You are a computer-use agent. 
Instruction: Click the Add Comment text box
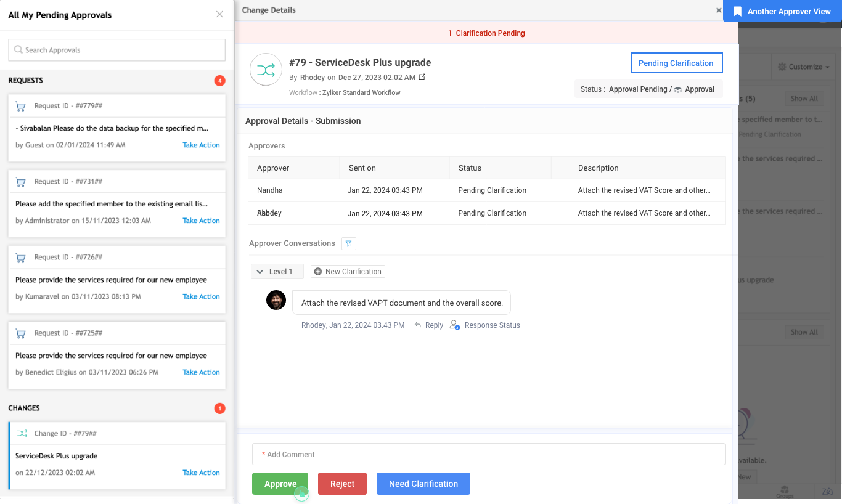click(x=488, y=455)
